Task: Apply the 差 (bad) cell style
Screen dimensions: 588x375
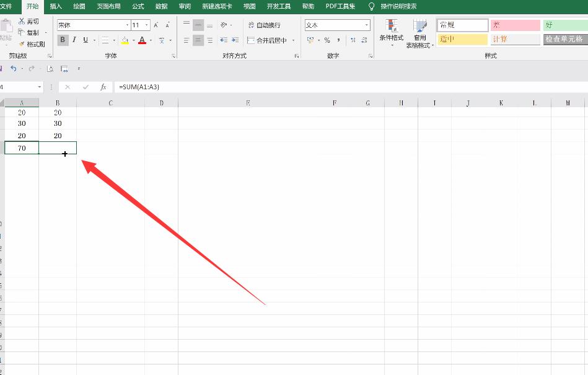Action: (x=516, y=25)
